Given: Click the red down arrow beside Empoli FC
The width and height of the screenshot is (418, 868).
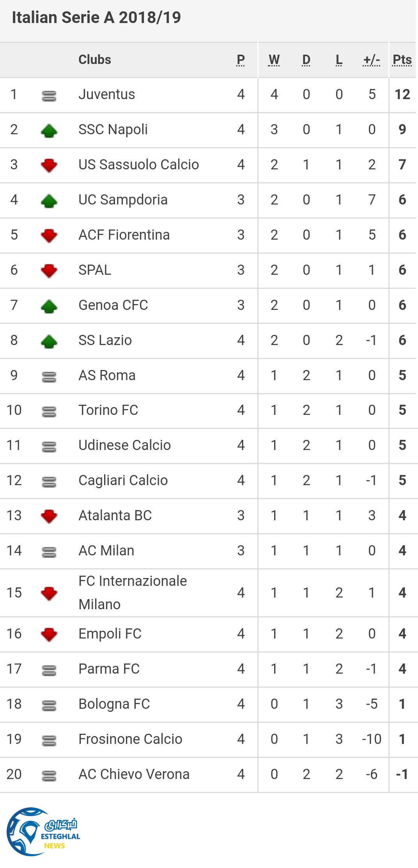Looking at the screenshot, I should 49,635.
